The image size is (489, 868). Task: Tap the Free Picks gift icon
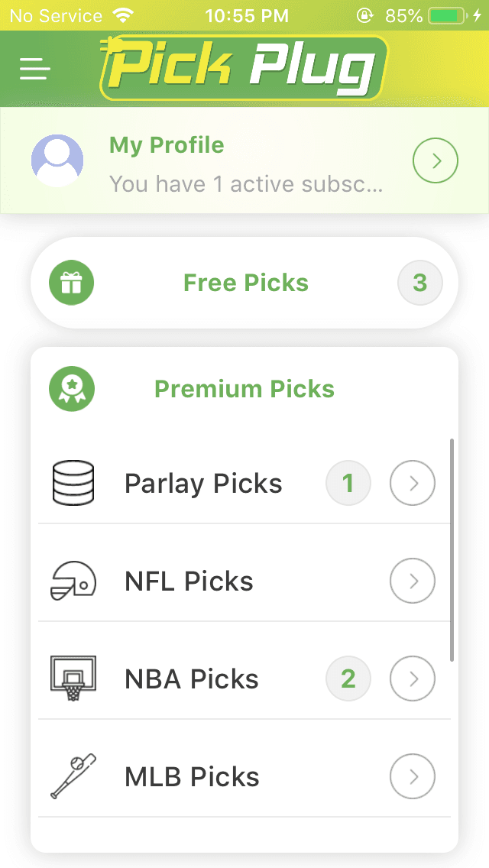point(71,283)
